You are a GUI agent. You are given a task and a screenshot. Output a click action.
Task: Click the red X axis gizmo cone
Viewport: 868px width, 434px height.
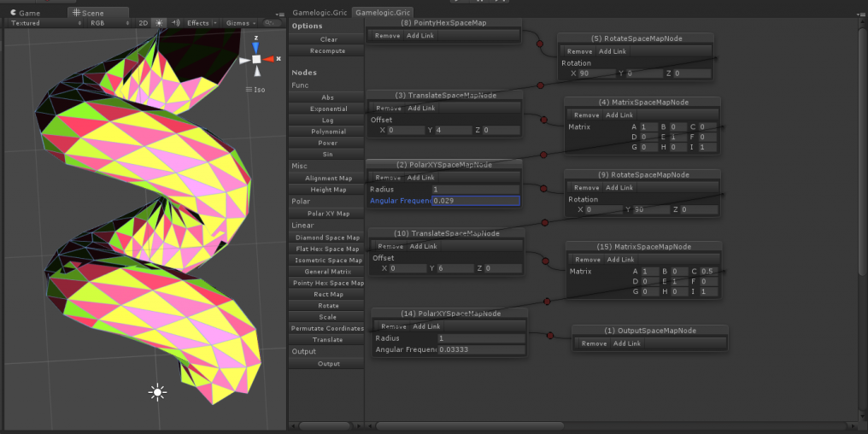pos(269,59)
